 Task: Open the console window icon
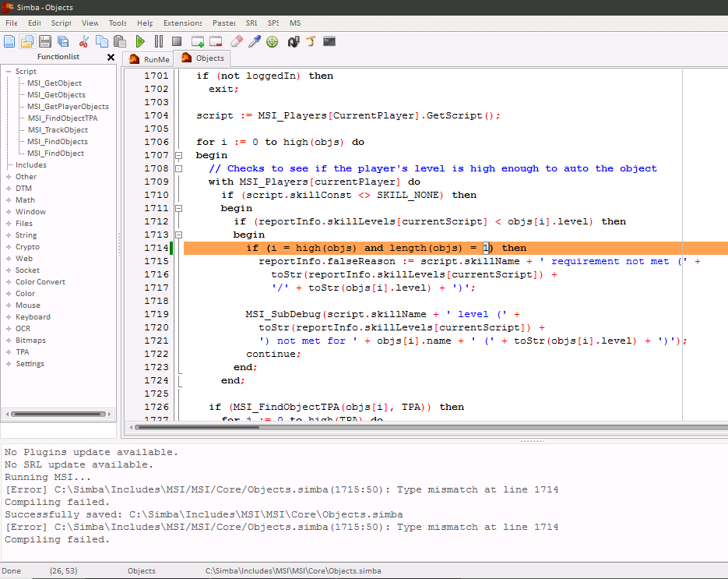[329, 41]
